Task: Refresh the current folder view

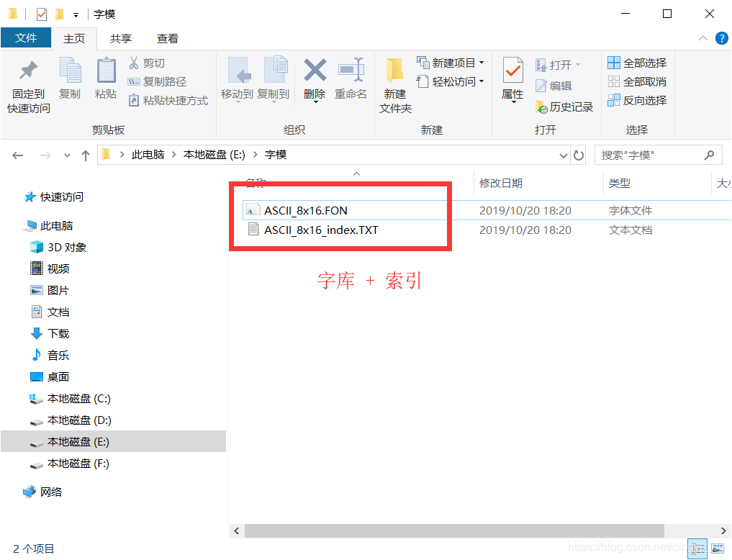Action: pyautogui.click(x=579, y=155)
